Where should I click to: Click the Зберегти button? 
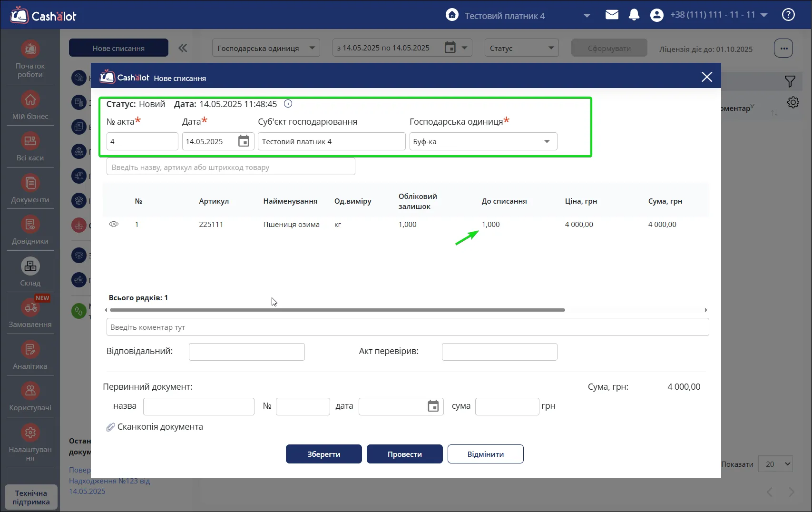tap(324, 454)
